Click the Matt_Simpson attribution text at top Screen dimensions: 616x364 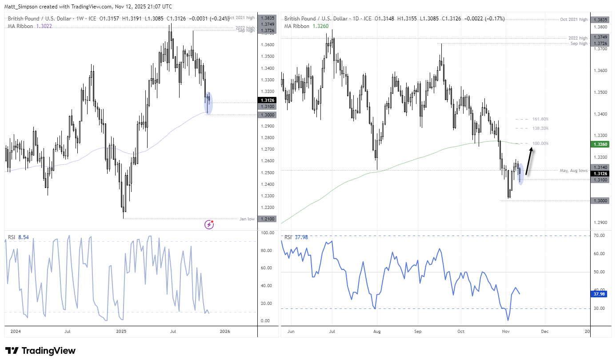(x=20, y=7)
